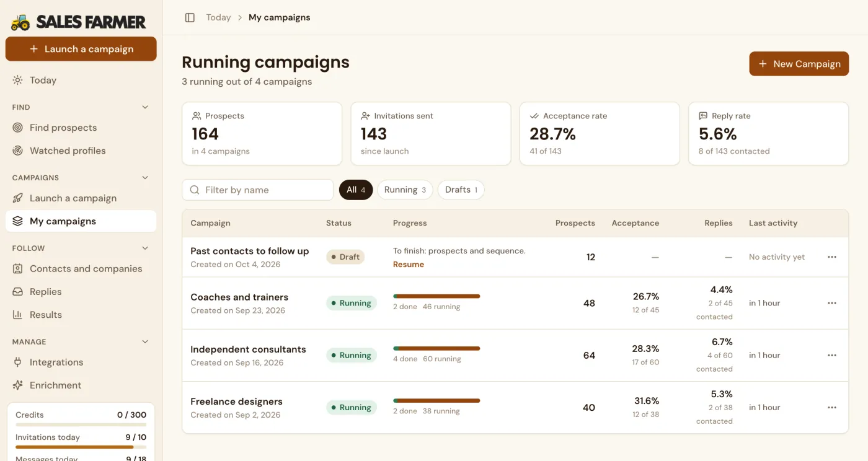Screen dimensions: 868x461
Task: Click the New Campaign button
Action: [799, 64]
